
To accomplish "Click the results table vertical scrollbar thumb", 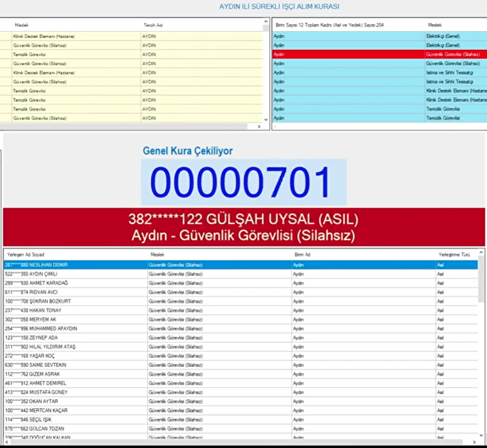I will tap(481, 278).
